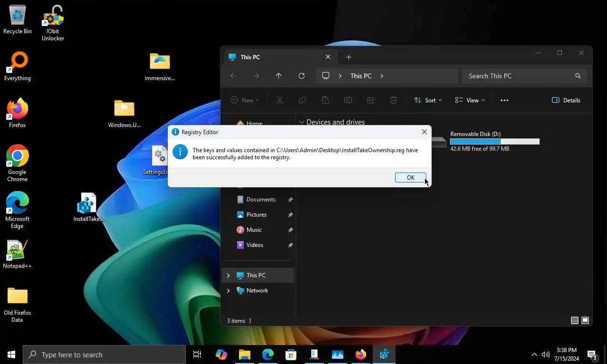Close the Registry Editor dialog with X
The image size is (607, 364).
tap(424, 132)
